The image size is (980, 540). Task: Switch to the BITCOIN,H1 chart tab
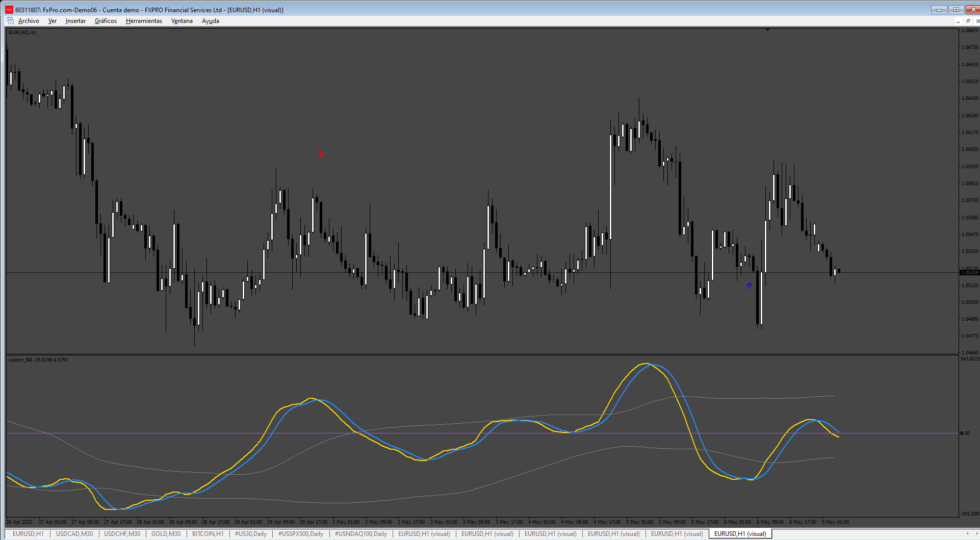[x=208, y=534]
